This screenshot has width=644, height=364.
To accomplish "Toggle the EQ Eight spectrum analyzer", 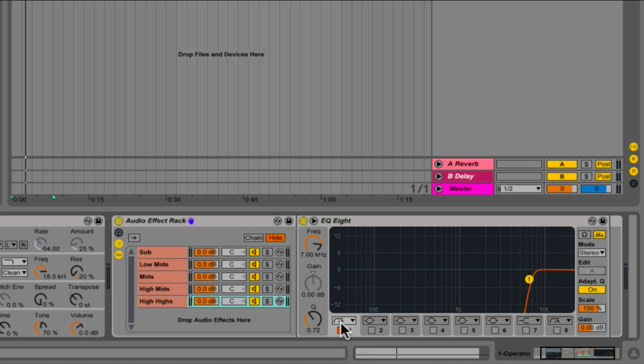I will (599, 235).
